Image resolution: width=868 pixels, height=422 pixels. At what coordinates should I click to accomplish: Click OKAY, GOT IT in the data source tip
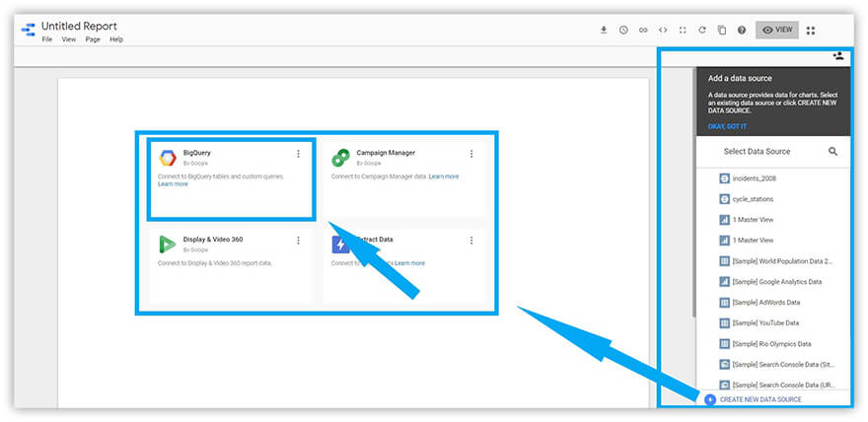727,126
